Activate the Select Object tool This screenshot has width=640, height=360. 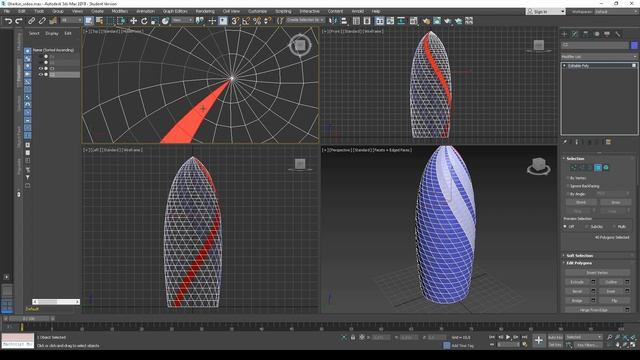[x=89, y=21]
